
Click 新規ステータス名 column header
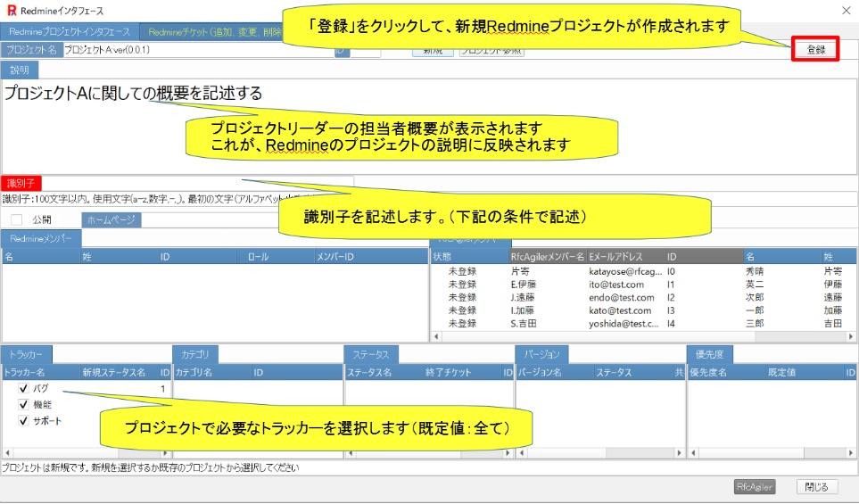pos(120,373)
